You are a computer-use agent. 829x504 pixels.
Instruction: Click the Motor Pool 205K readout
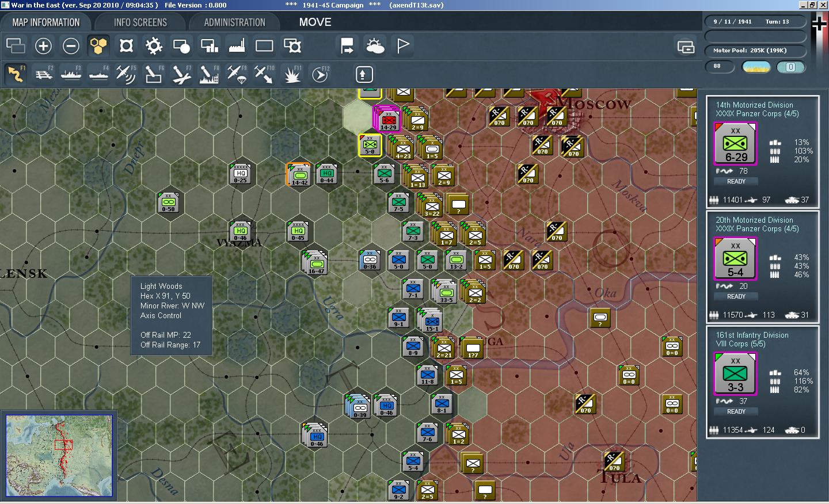click(755, 51)
